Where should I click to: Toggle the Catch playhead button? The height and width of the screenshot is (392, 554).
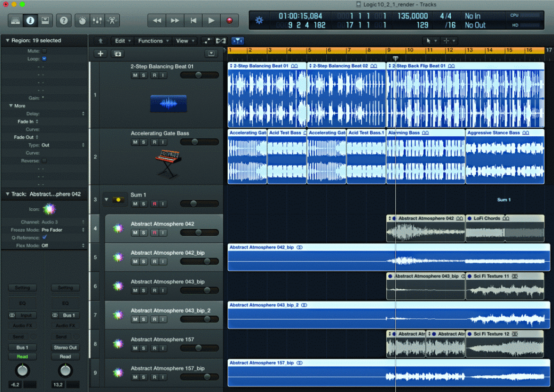pos(237,41)
